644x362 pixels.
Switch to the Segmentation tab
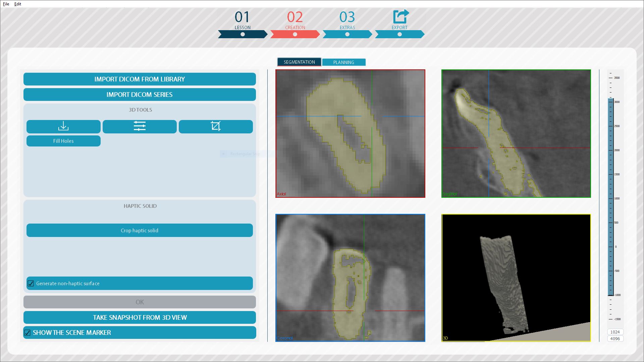(x=299, y=62)
